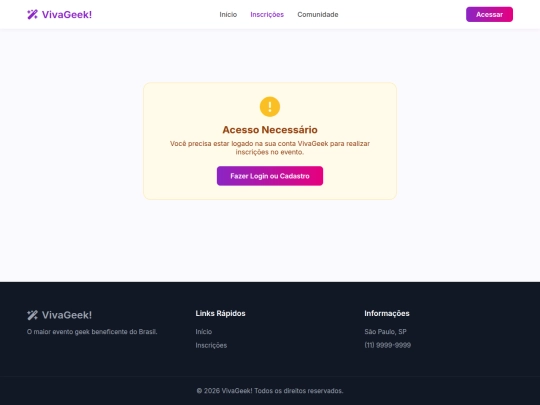The image size is (540, 405).
Task: Click the magic wand logo icon in header
Action: [32, 14]
